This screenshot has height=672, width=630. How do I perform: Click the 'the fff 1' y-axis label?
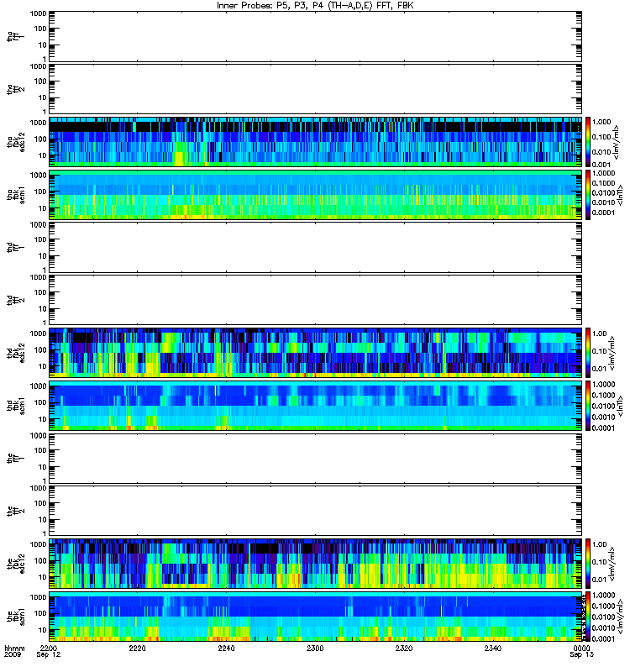click(x=16, y=458)
